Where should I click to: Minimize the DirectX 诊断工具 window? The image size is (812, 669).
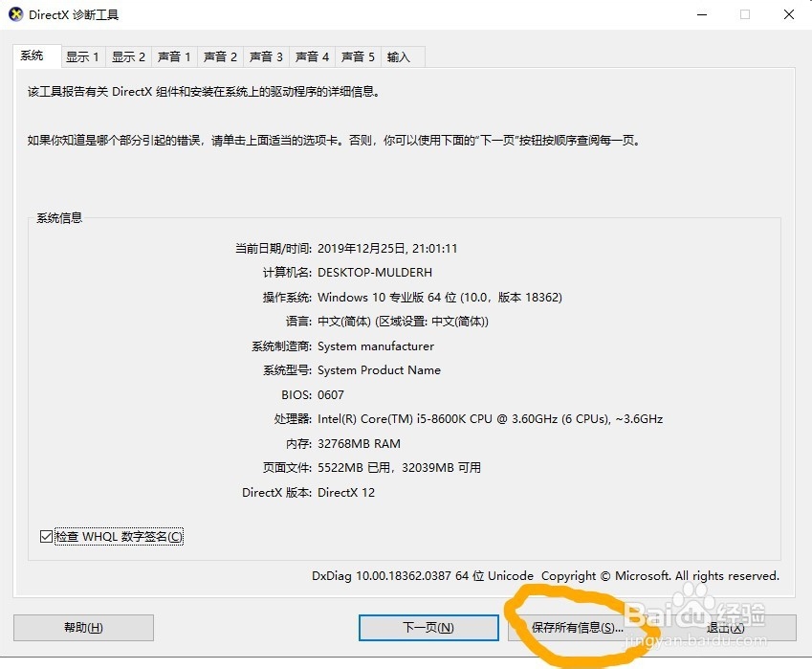[x=701, y=14]
